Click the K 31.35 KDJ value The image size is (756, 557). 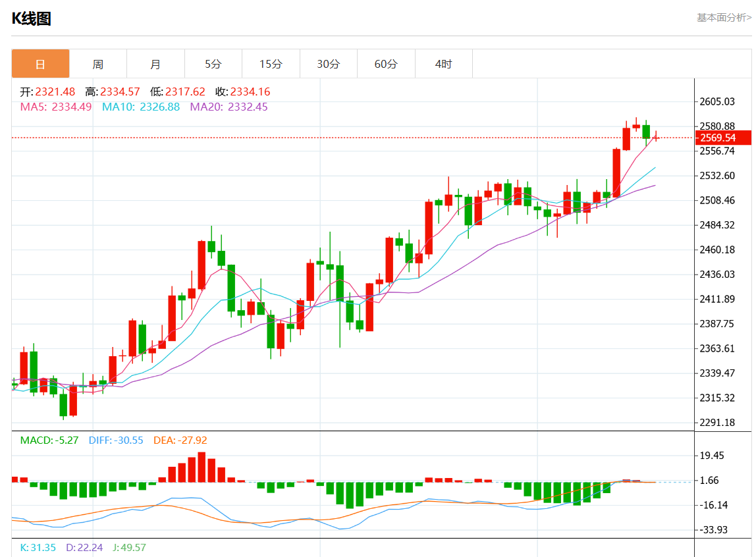(38, 547)
